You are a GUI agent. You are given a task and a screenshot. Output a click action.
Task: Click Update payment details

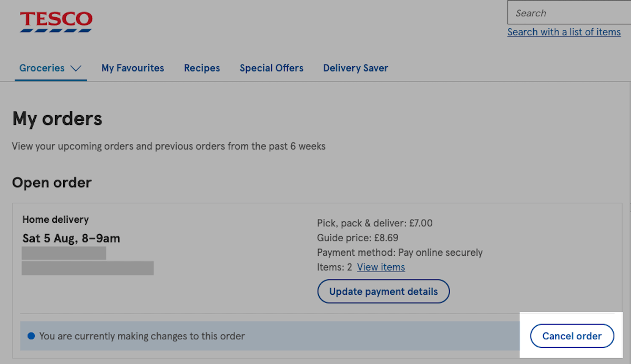tap(383, 292)
